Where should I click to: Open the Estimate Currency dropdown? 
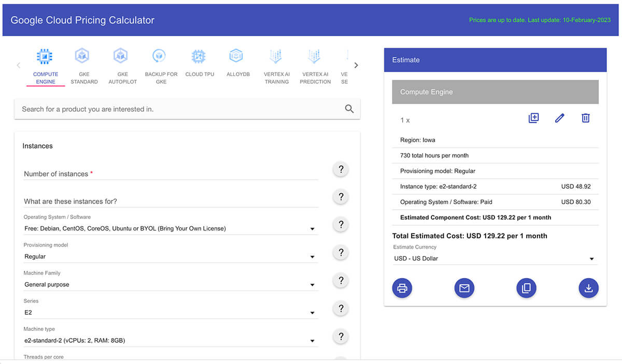coord(495,258)
